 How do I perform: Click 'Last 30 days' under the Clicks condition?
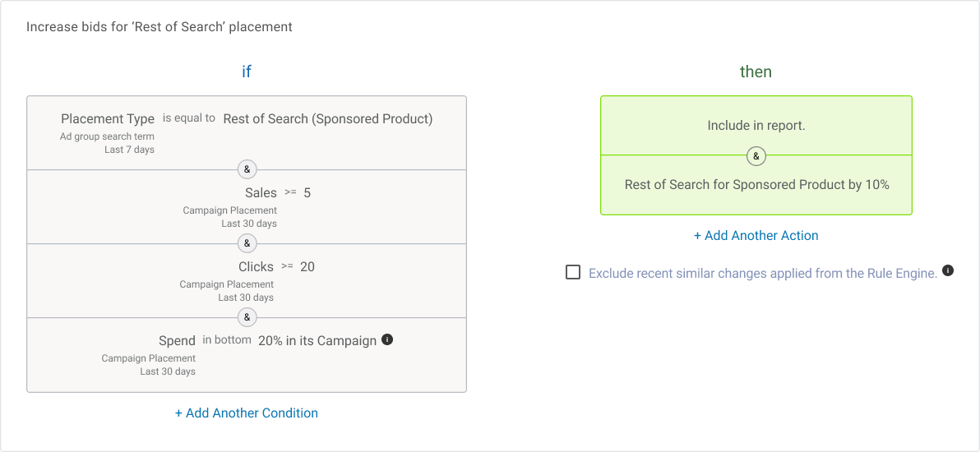246,297
